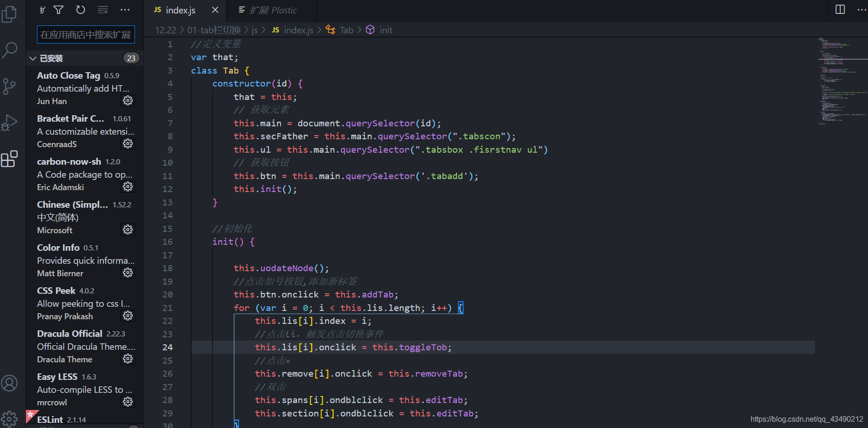This screenshot has width=868, height=428.
Task: Click line number 24 in gutter
Action: [168, 347]
